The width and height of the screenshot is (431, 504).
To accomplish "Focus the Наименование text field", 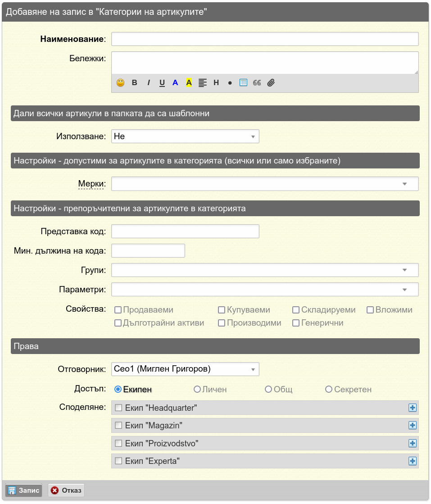I will (x=265, y=39).
